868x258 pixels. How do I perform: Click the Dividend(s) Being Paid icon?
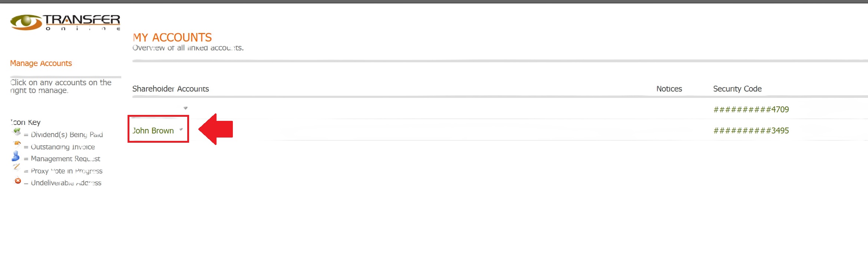[17, 132]
